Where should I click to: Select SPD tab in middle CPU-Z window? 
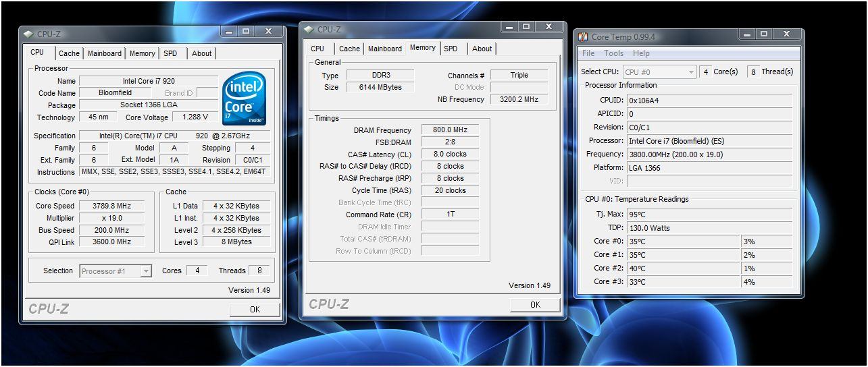pyautogui.click(x=451, y=49)
